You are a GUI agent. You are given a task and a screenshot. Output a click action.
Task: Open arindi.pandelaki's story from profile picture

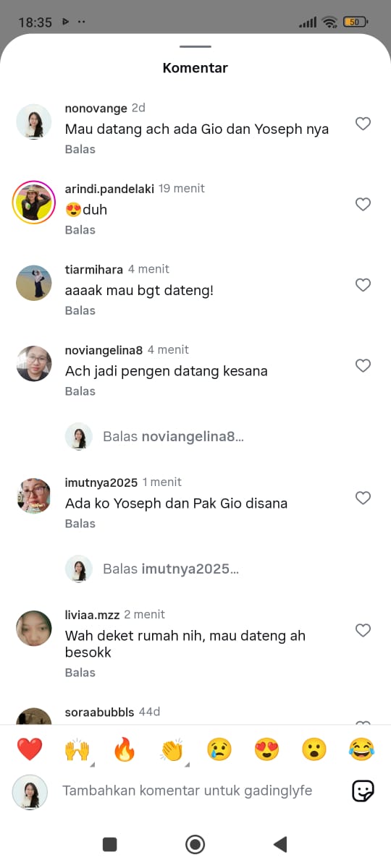point(34,203)
